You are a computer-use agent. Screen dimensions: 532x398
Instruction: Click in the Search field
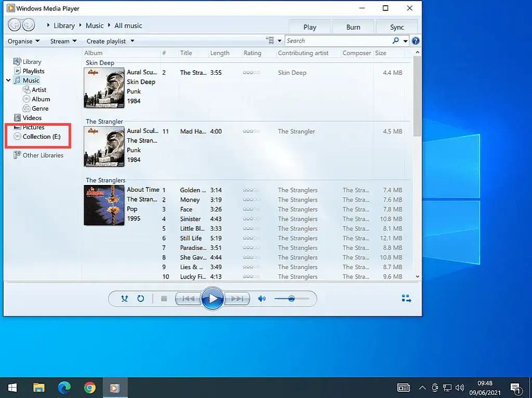tap(338, 41)
